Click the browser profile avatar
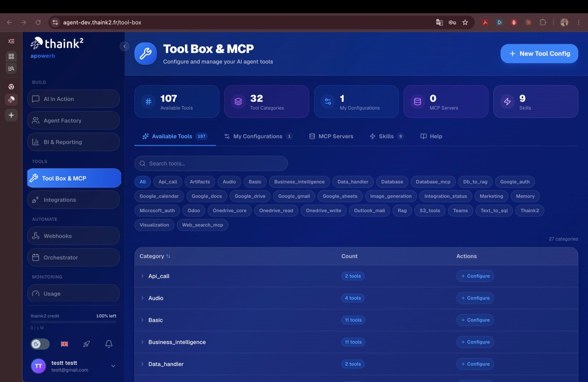This screenshot has width=588, height=382. (x=564, y=22)
